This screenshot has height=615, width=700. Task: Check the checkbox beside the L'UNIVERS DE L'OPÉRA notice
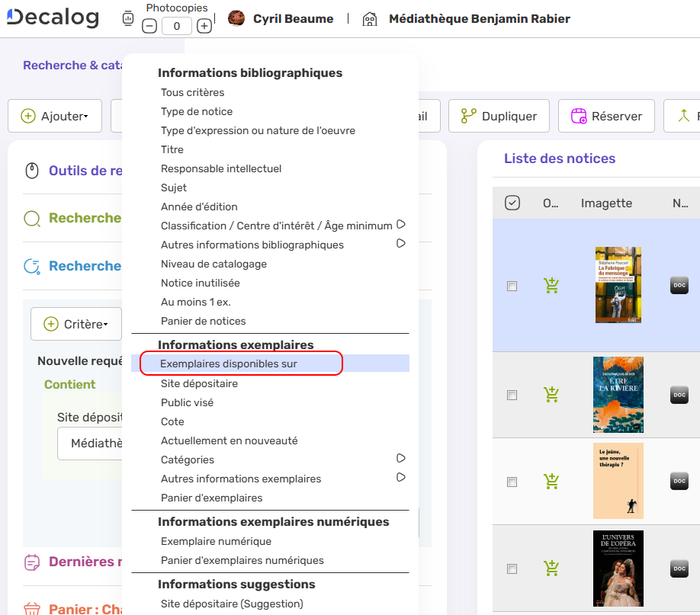point(512,569)
